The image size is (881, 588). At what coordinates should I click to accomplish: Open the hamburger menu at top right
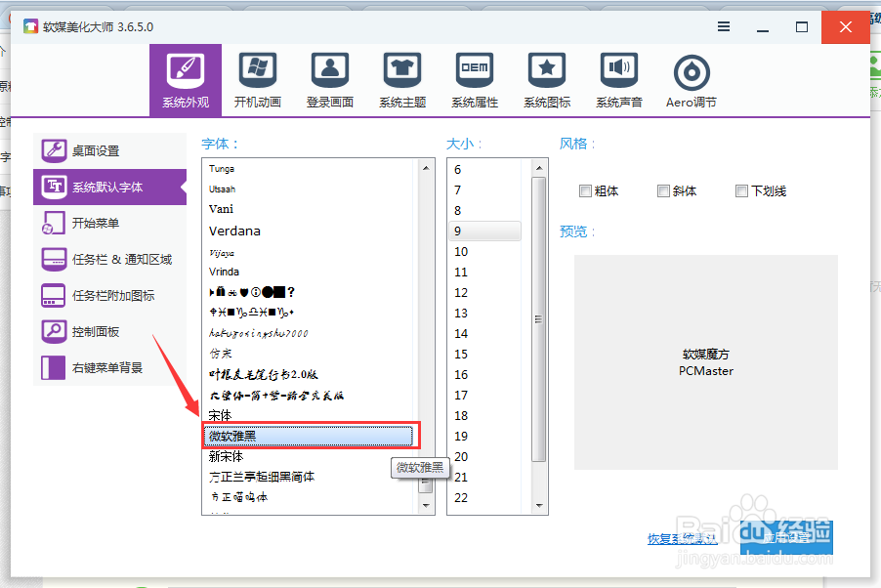(x=723, y=27)
